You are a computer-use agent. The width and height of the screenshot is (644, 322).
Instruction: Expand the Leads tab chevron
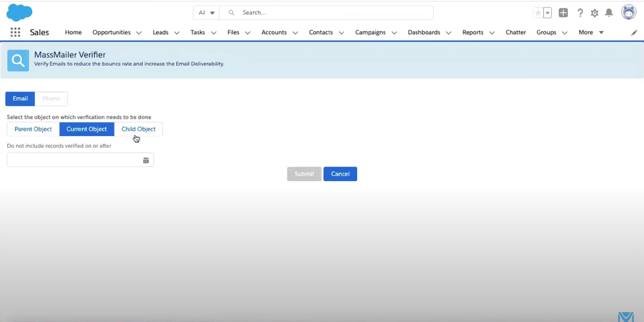(177, 33)
